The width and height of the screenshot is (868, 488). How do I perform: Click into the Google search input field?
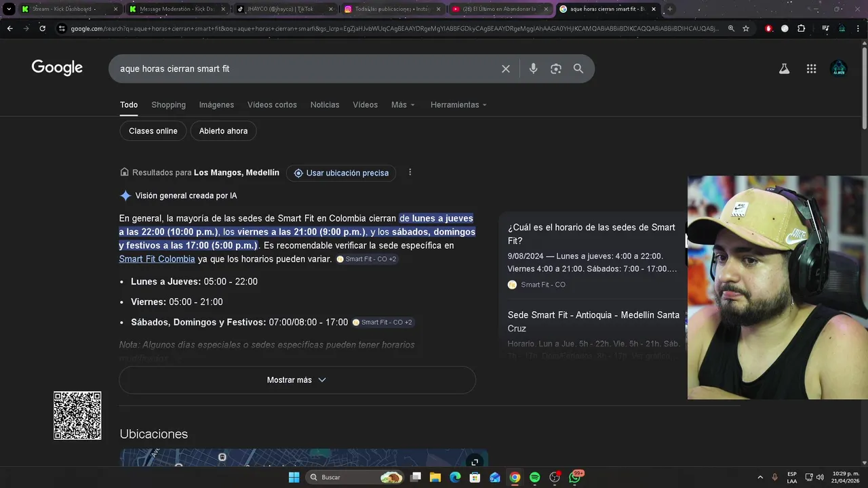tap(305, 68)
